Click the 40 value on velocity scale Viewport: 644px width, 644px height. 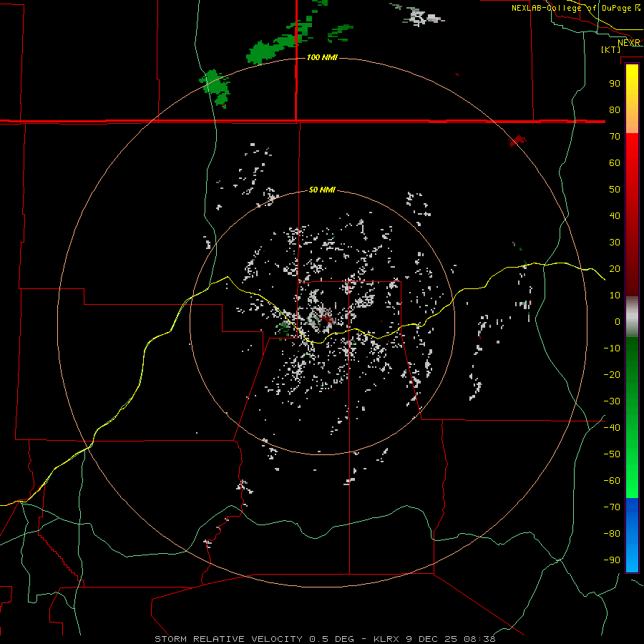615,215
